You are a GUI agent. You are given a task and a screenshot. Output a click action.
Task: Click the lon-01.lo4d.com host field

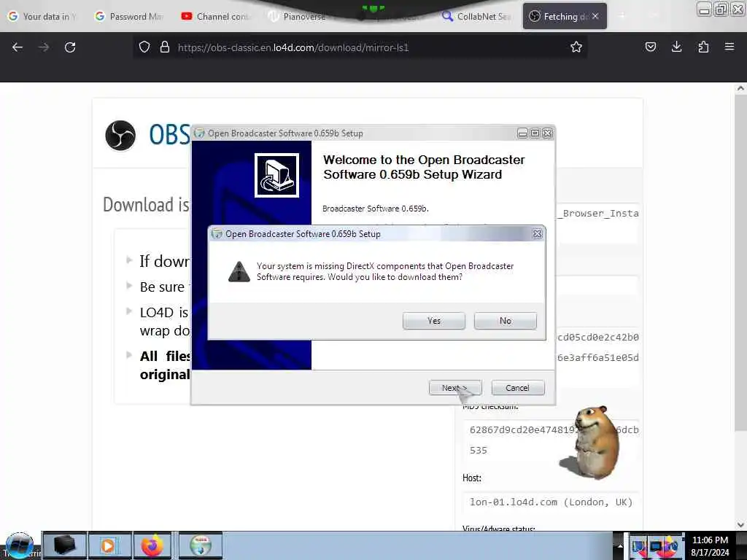pos(551,502)
